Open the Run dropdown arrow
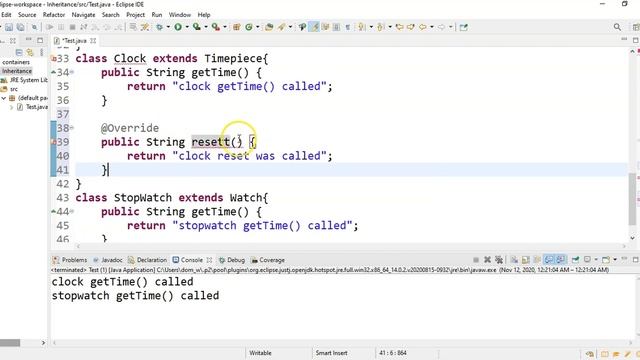The width and height of the screenshot is (640, 360). 187,27
